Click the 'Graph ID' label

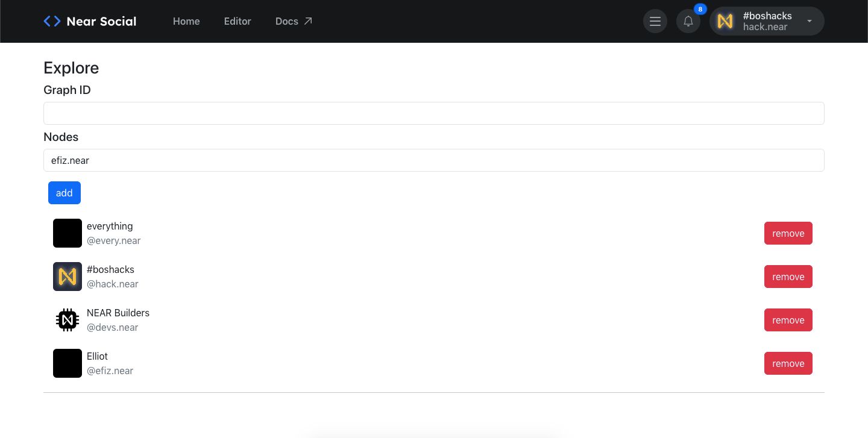click(x=68, y=90)
